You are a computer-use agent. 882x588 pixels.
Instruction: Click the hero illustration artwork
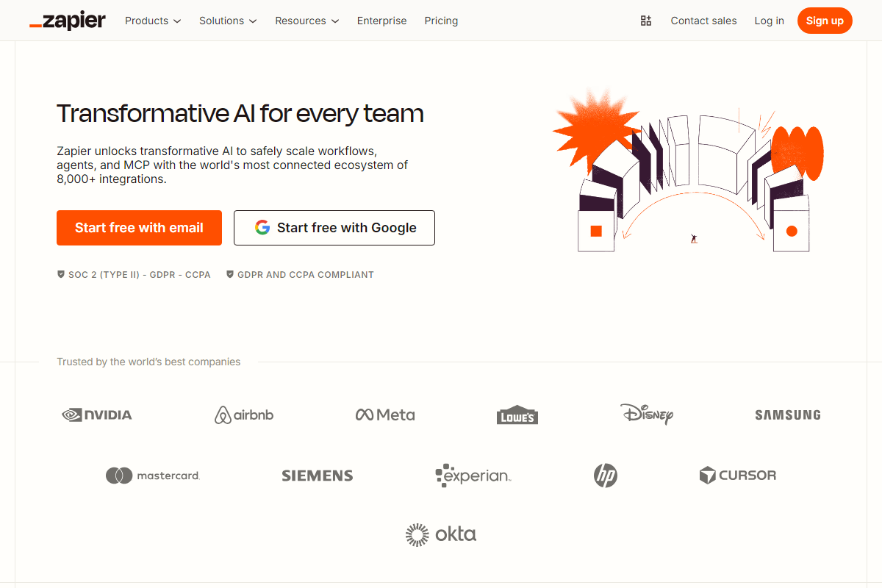click(691, 169)
